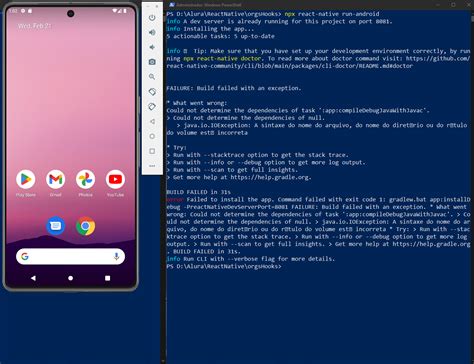Click 'info Installing the app...' line

[x=210, y=29]
